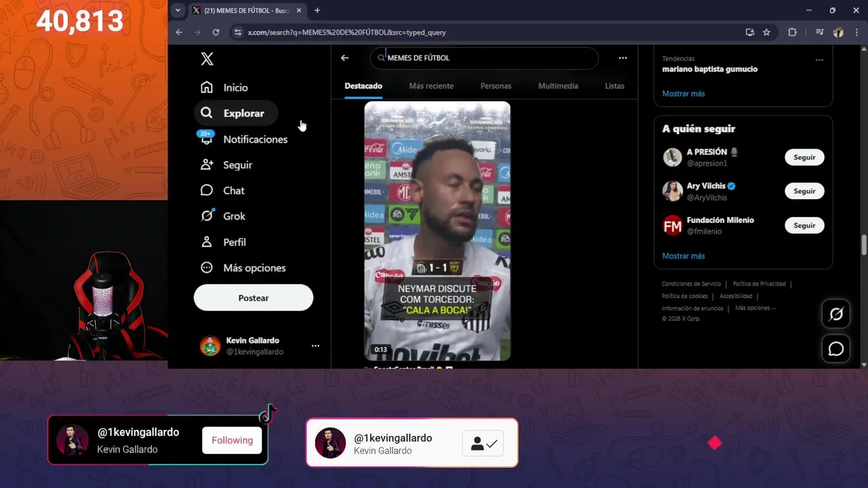Click @1kevingallardo avatar in TikTok card
Viewport: 868px width, 488px height.
pos(73,440)
